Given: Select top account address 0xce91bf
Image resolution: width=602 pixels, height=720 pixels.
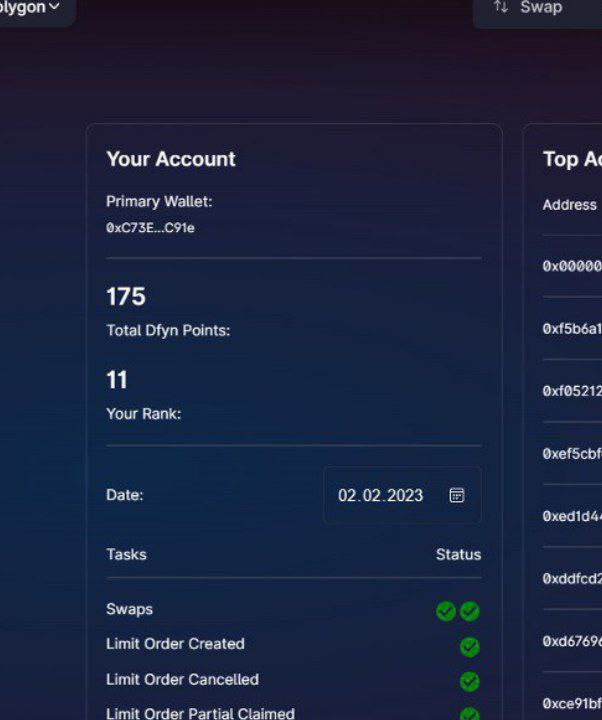Looking at the screenshot, I should (572, 703).
